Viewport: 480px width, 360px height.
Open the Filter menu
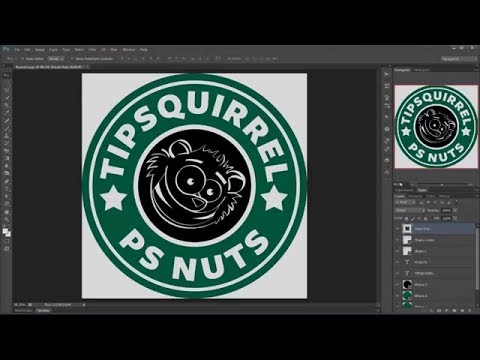[x=92, y=50]
